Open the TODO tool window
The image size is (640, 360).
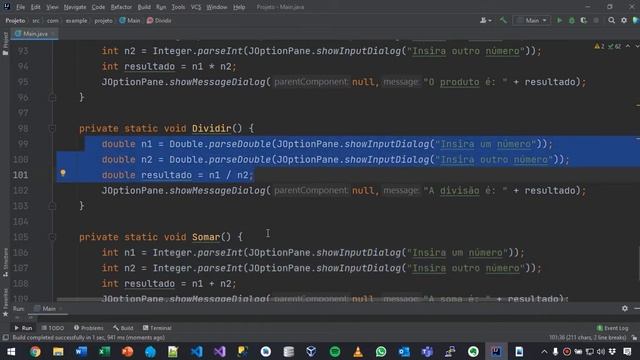[53, 328]
